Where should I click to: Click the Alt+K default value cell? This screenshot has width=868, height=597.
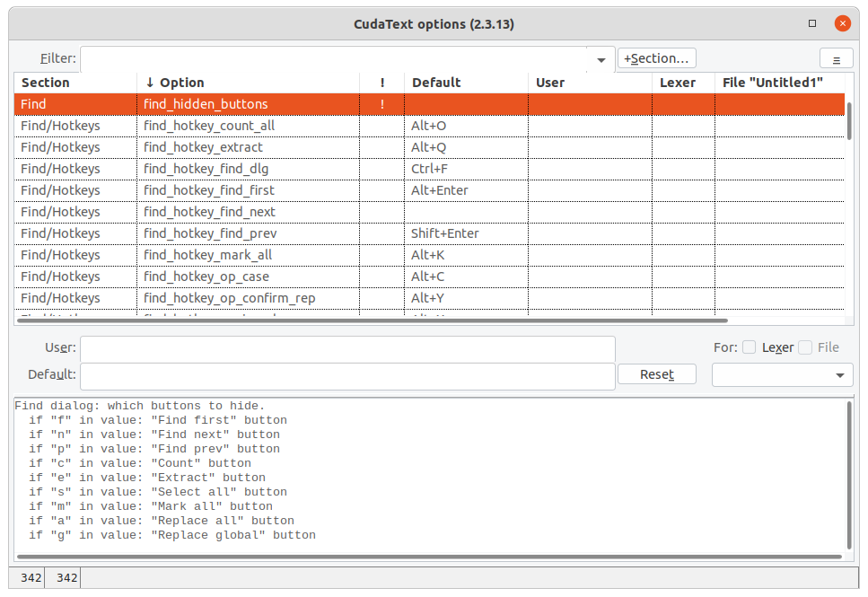pyautogui.click(x=466, y=255)
